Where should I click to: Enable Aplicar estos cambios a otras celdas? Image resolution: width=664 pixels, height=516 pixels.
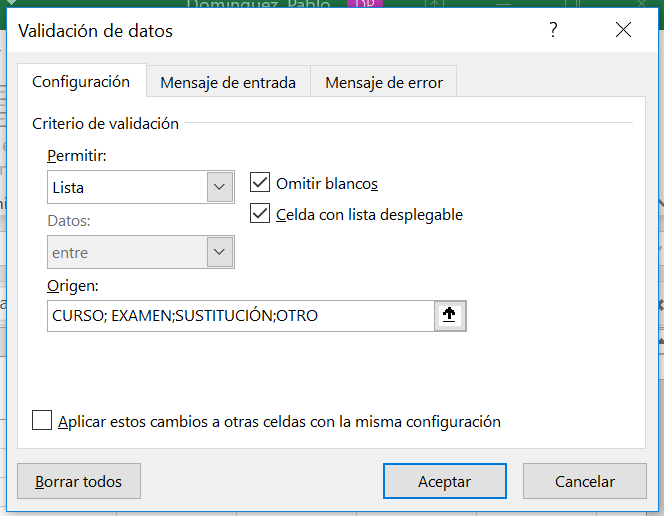pos(42,420)
